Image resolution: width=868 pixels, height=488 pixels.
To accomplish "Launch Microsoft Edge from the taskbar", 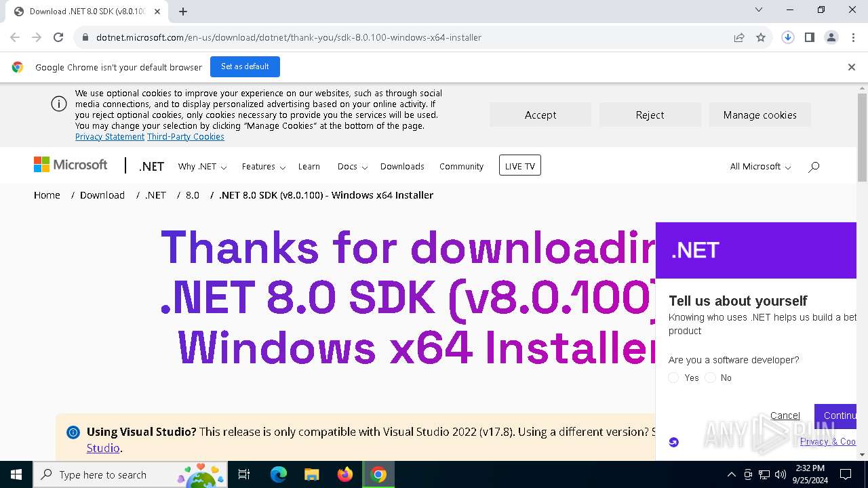I will coord(279,474).
